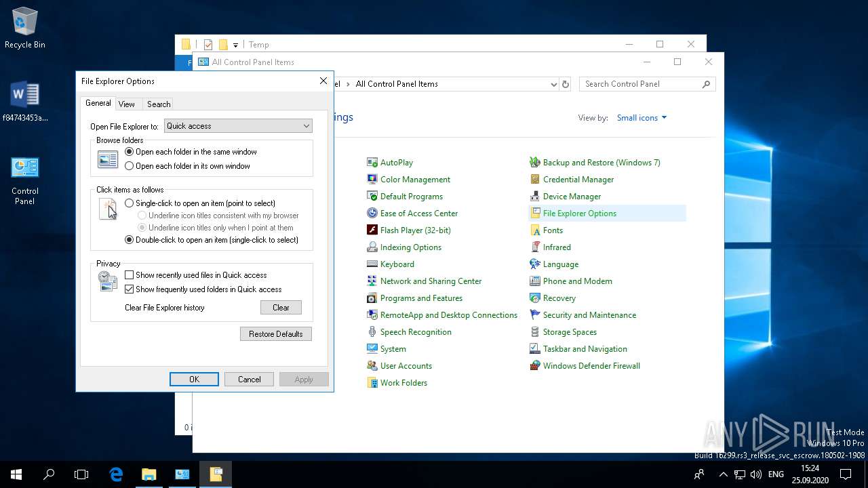
Task: Enable Show recently used files in Quick access
Action: click(x=130, y=275)
